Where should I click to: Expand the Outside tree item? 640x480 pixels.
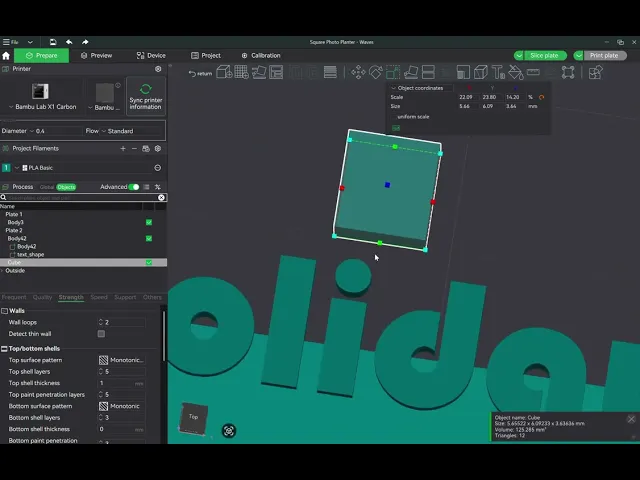coord(2,271)
